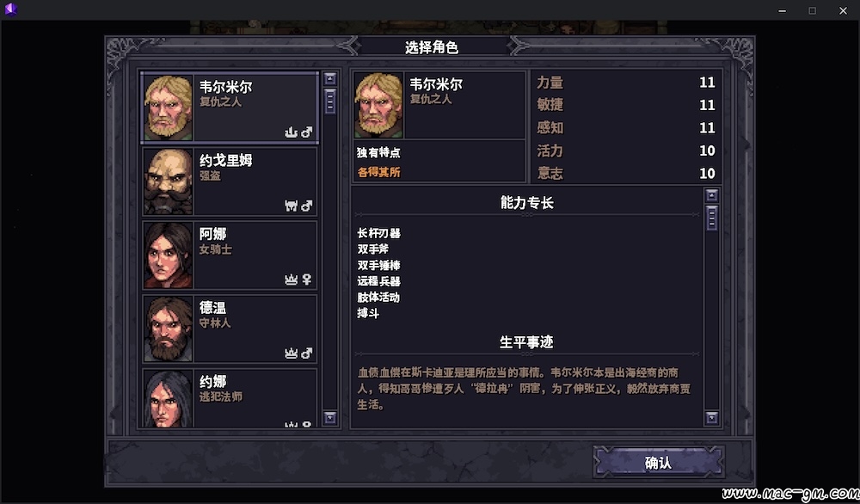Click the crown icon beside 阿娜
The width and height of the screenshot is (860, 504).
pyautogui.click(x=291, y=280)
